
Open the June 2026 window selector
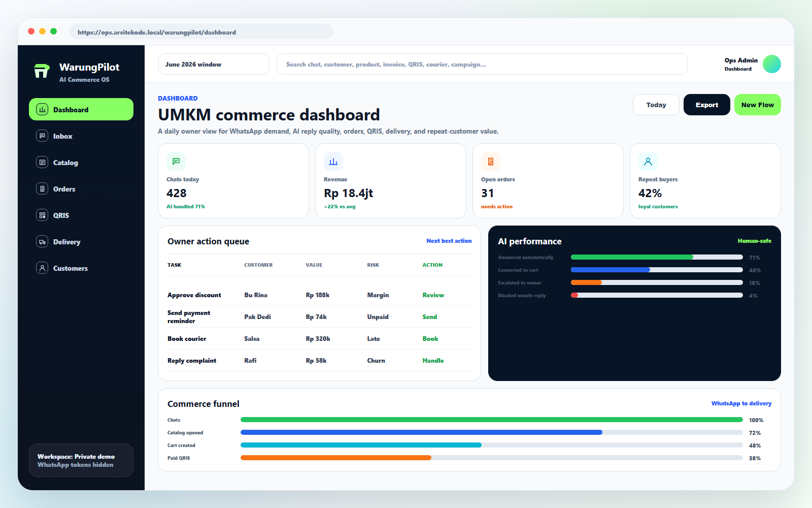click(214, 64)
